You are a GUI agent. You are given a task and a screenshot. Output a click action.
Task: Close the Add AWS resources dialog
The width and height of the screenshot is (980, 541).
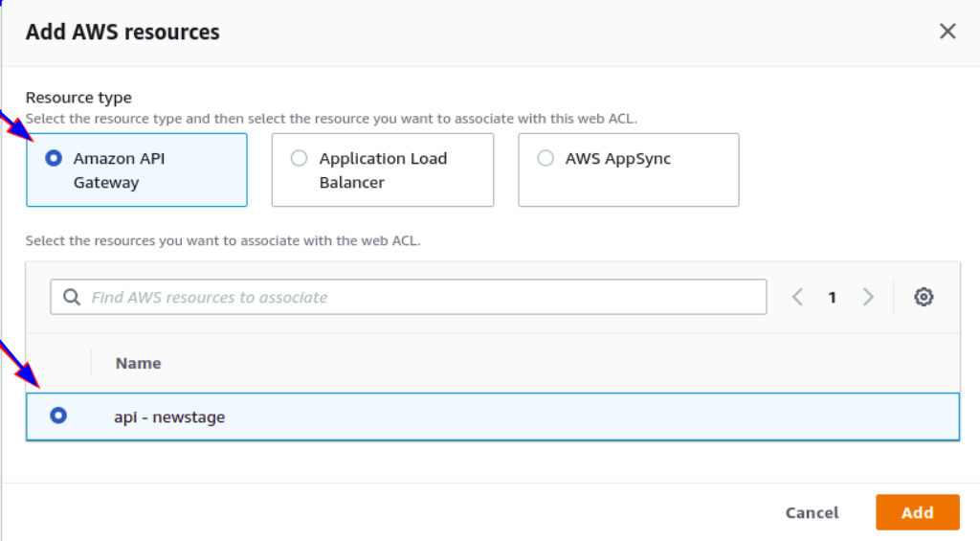point(947,32)
